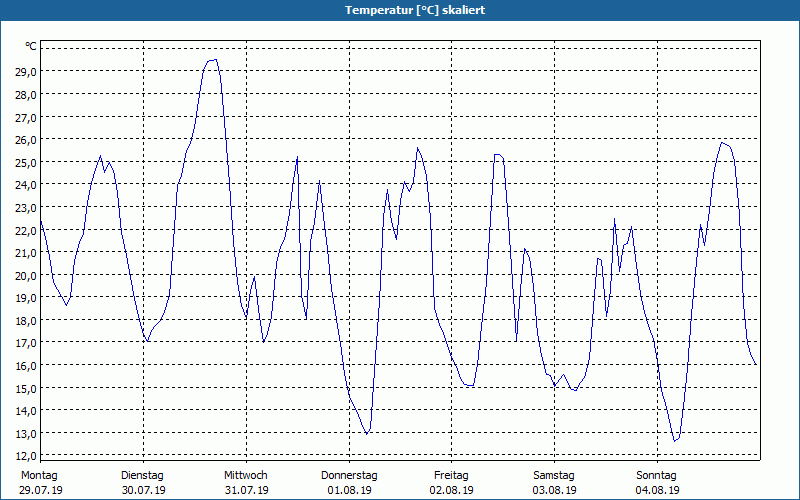Screen dimensions: 800x500
Task: Select the Sonntag day label
Action: point(656,476)
